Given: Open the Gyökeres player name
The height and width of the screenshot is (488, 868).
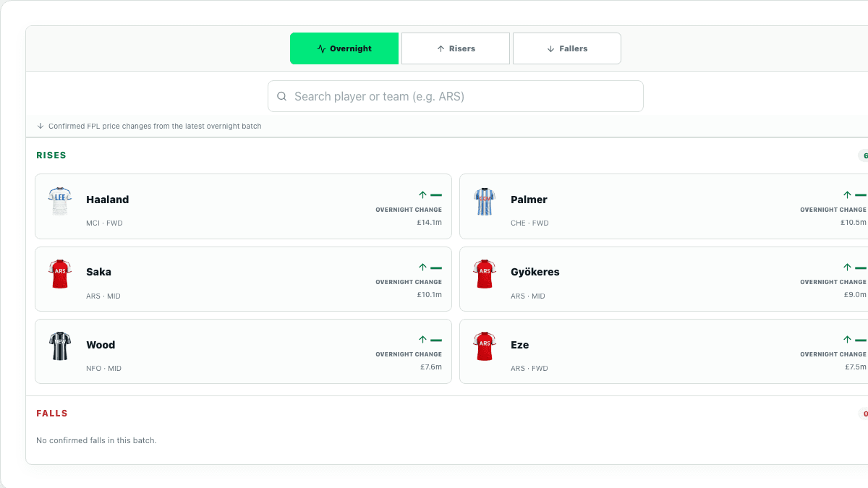Looking at the screenshot, I should point(535,272).
